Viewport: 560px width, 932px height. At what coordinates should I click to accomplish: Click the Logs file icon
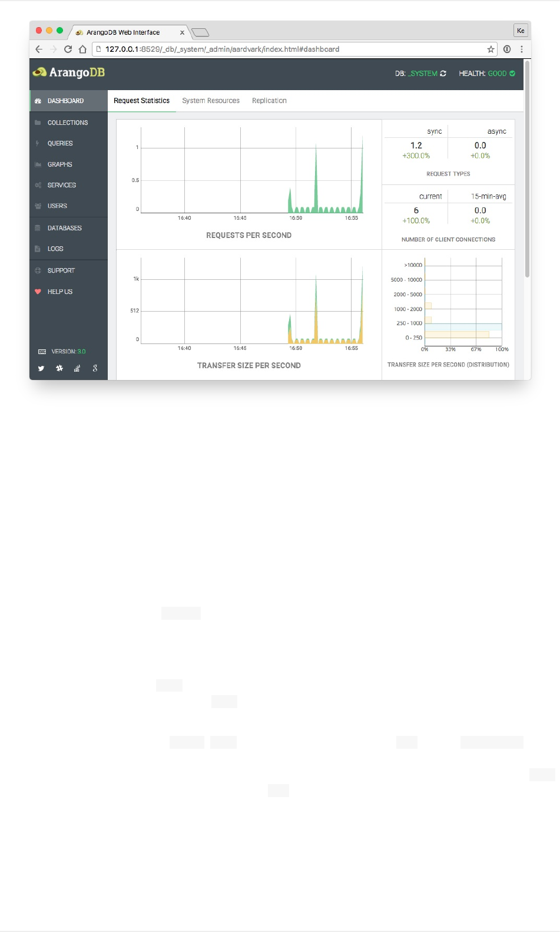[x=38, y=249]
